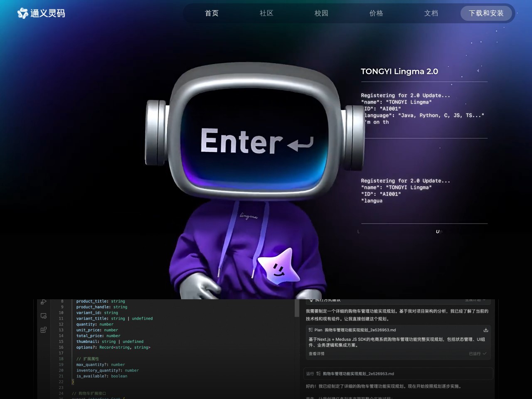Click the code line 'inventory_quantity?: number'
The image size is (532, 399).
108,370
